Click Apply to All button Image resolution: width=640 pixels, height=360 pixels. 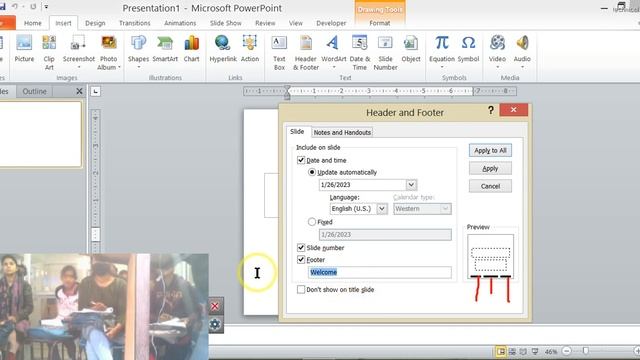pyautogui.click(x=490, y=150)
